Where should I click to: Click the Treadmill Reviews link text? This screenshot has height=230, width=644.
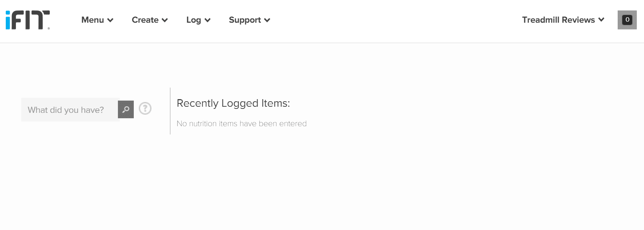pos(558,20)
